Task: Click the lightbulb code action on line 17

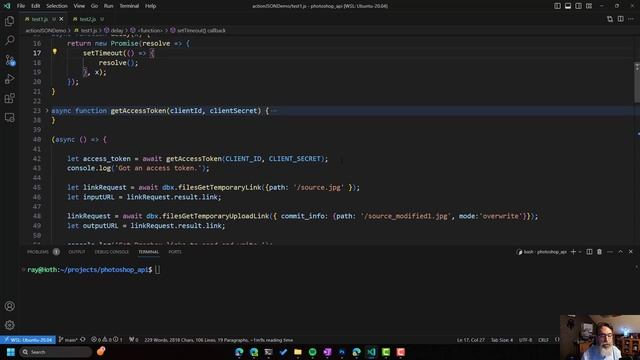Action: pyautogui.click(x=55, y=52)
